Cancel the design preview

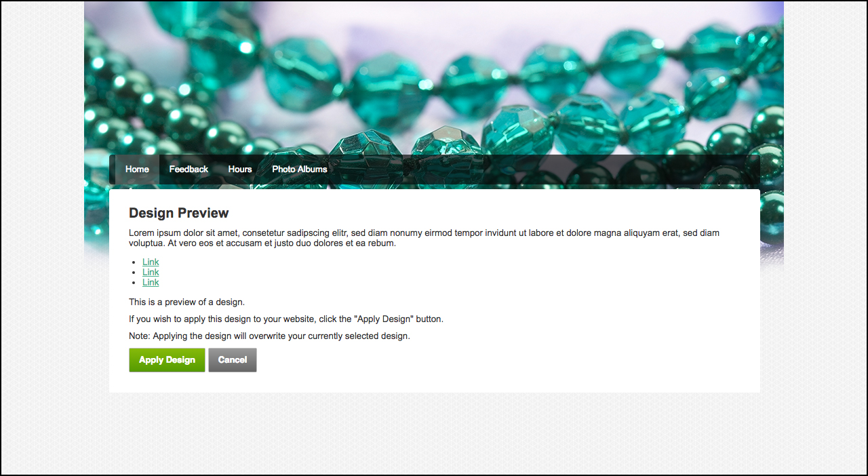(233, 360)
